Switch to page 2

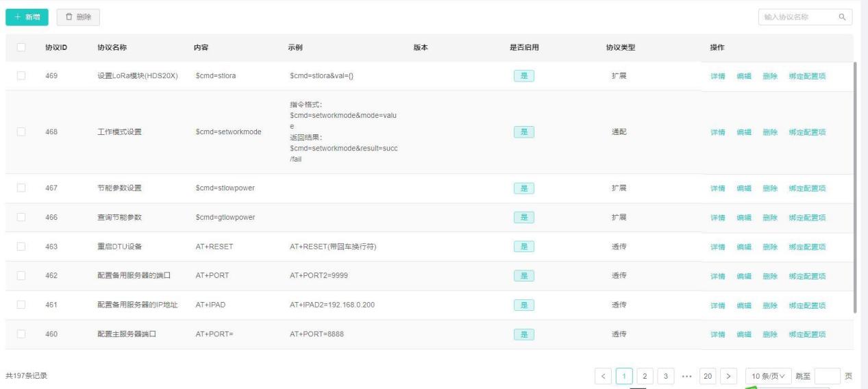tap(645, 376)
